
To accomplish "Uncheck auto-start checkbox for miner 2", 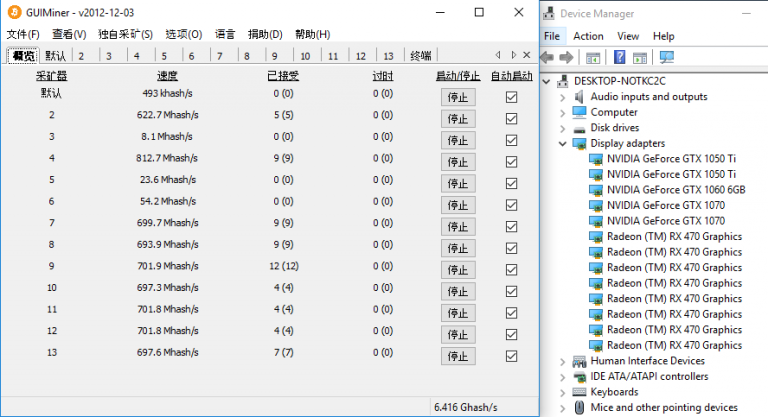I will click(512, 118).
